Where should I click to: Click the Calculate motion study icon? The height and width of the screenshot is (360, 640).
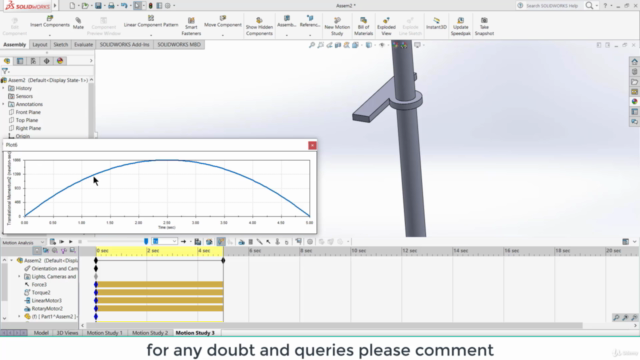(53, 242)
